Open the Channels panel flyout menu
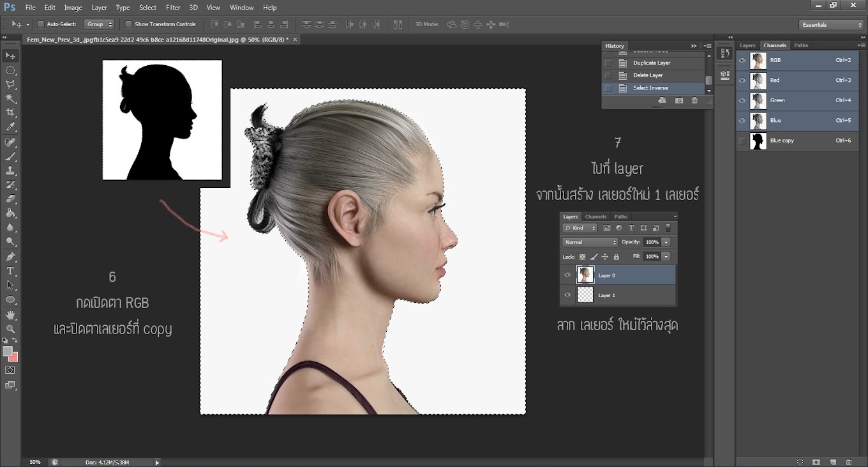Screen dimensions: 868x467 [862, 45]
